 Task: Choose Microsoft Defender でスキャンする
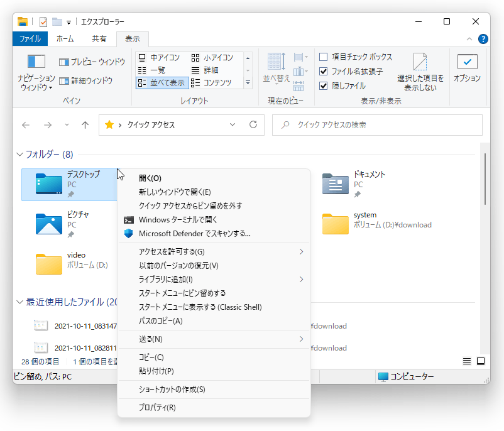click(214, 233)
